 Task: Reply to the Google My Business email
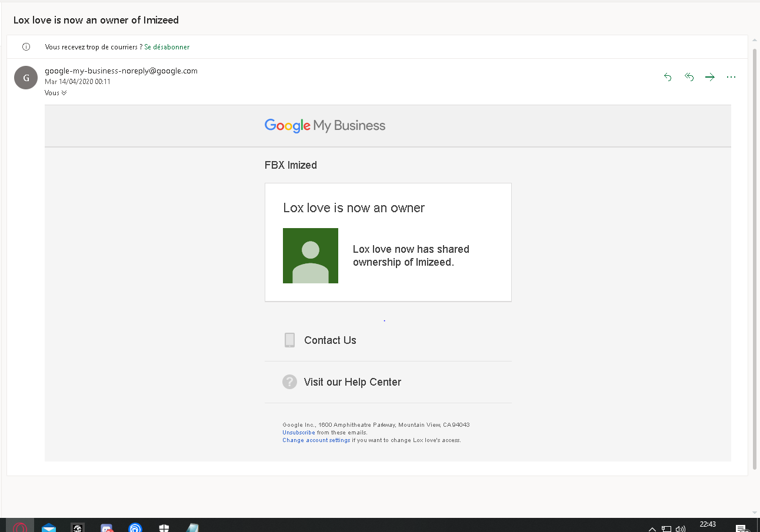(x=668, y=76)
